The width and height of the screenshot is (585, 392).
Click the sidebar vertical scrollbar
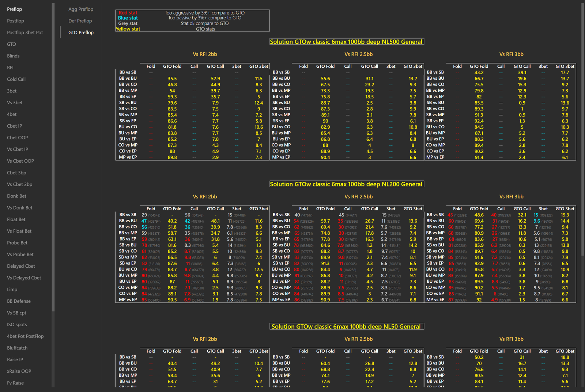[53, 157]
